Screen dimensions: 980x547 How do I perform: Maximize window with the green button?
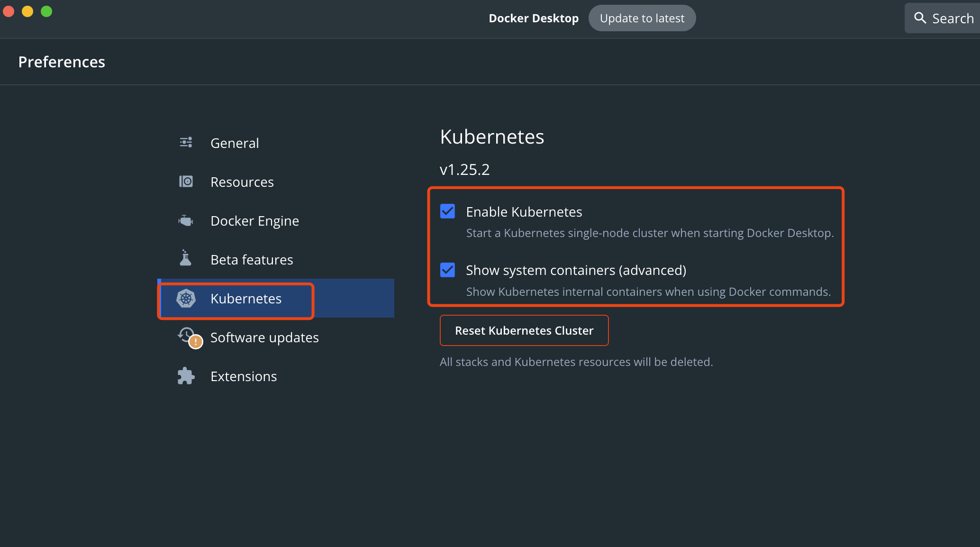(x=46, y=11)
